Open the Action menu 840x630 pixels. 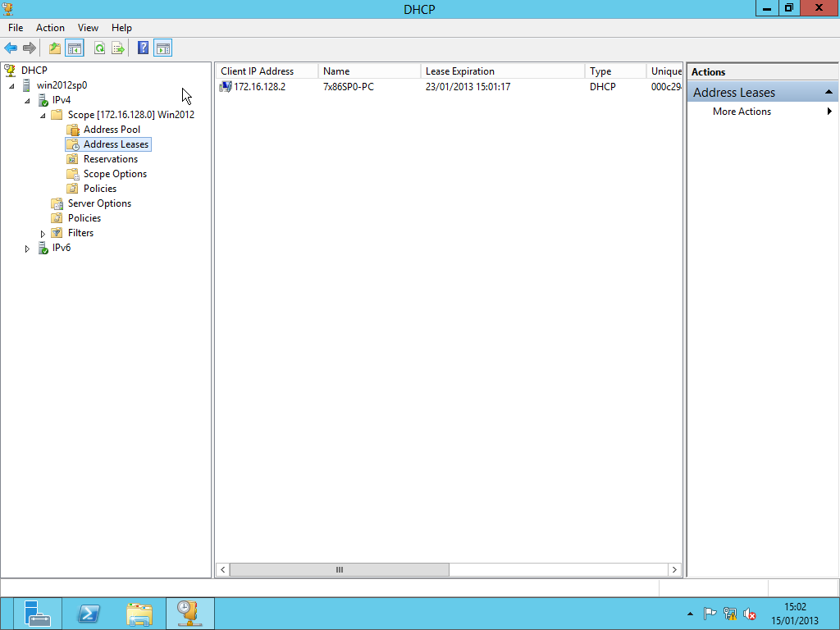[50, 28]
